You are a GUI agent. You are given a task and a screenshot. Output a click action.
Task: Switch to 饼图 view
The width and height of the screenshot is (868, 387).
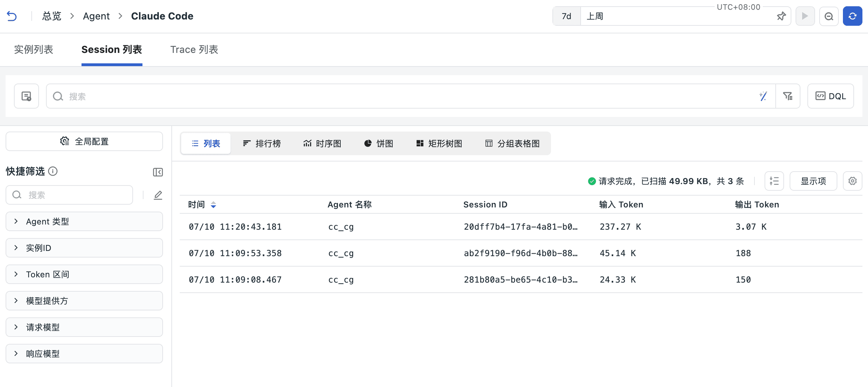click(379, 143)
